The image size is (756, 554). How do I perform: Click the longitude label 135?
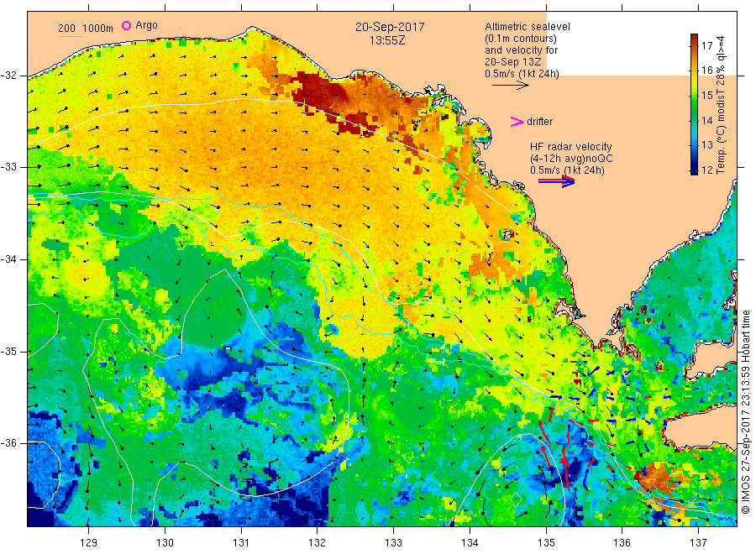(x=546, y=543)
